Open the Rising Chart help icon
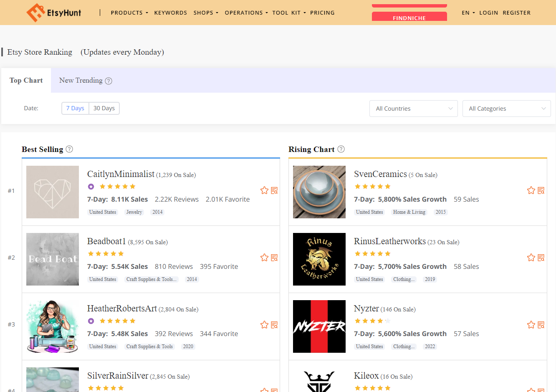 [x=341, y=149]
